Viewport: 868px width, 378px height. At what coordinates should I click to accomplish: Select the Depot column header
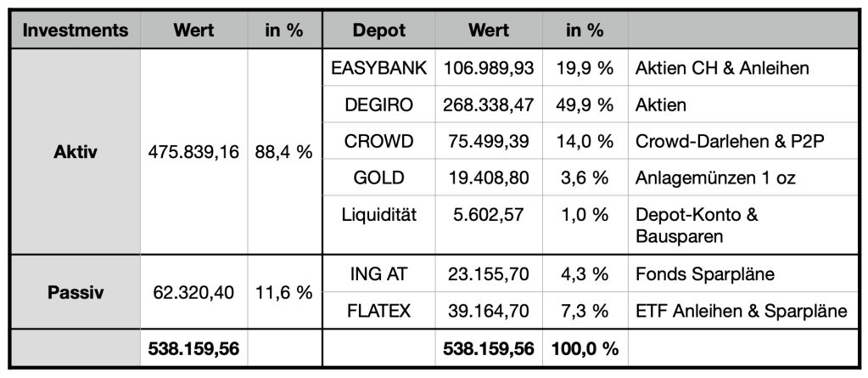[x=378, y=31]
